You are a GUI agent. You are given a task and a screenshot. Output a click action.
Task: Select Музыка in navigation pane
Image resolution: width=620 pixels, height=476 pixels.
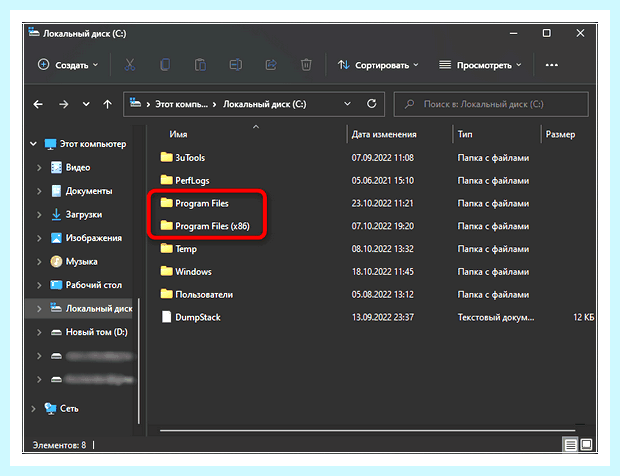tap(81, 262)
